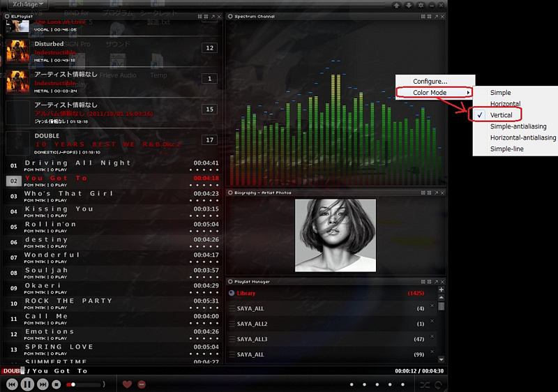Adjust the volume slider

tap(84, 384)
